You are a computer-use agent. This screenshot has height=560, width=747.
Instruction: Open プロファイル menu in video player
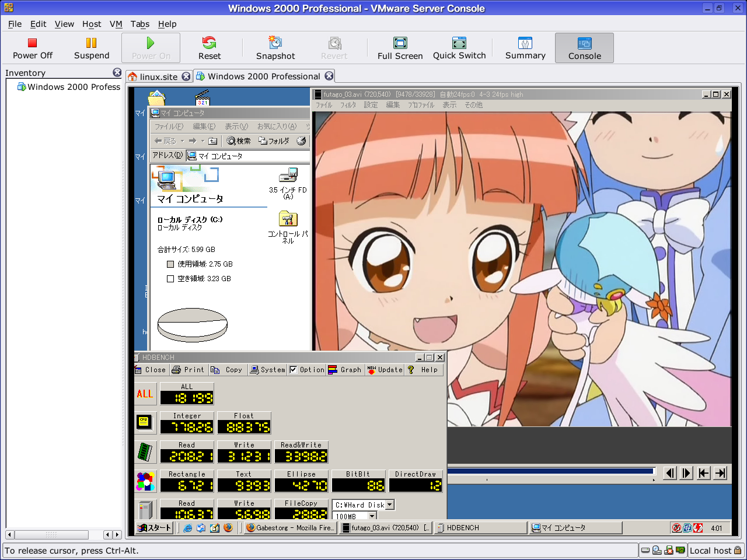[x=421, y=105]
